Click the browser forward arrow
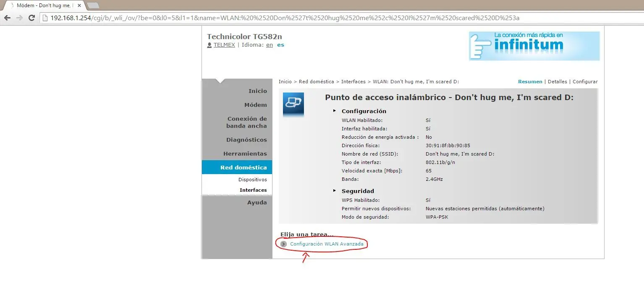Image resolution: width=644 pixels, height=291 pixels. click(x=19, y=18)
